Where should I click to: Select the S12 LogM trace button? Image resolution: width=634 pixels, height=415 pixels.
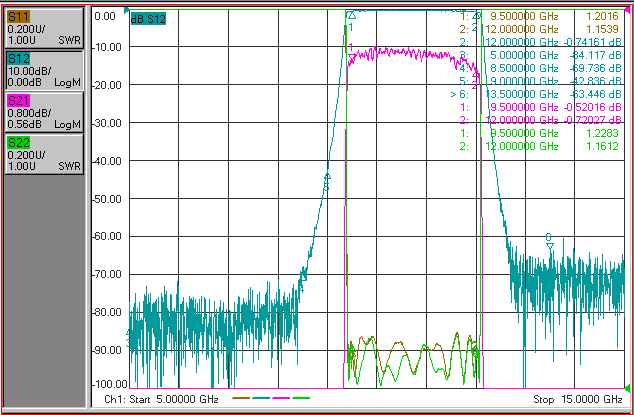[44, 70]
